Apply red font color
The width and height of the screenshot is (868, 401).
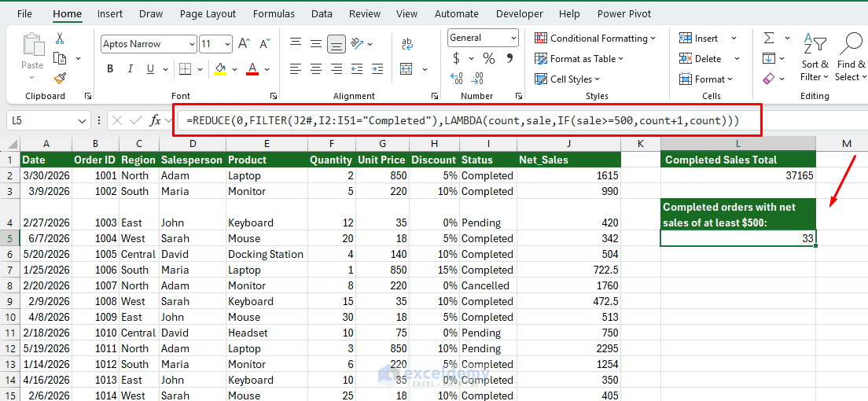pos(252,68)
